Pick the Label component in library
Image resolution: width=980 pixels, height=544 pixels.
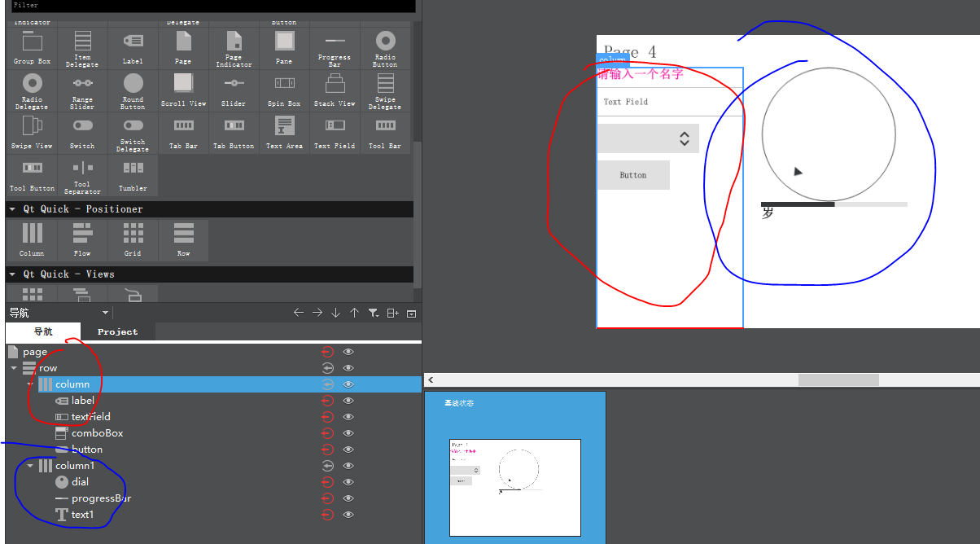(133, 48)
